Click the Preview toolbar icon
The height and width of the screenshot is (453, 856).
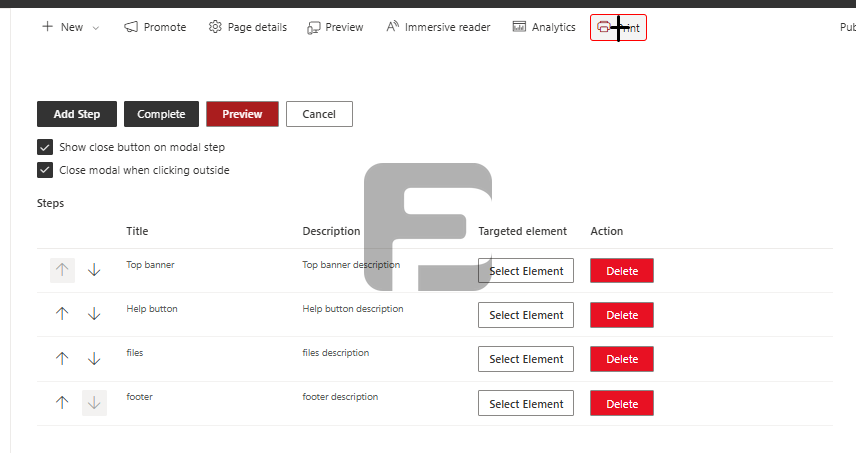click(x=314, y=27)
